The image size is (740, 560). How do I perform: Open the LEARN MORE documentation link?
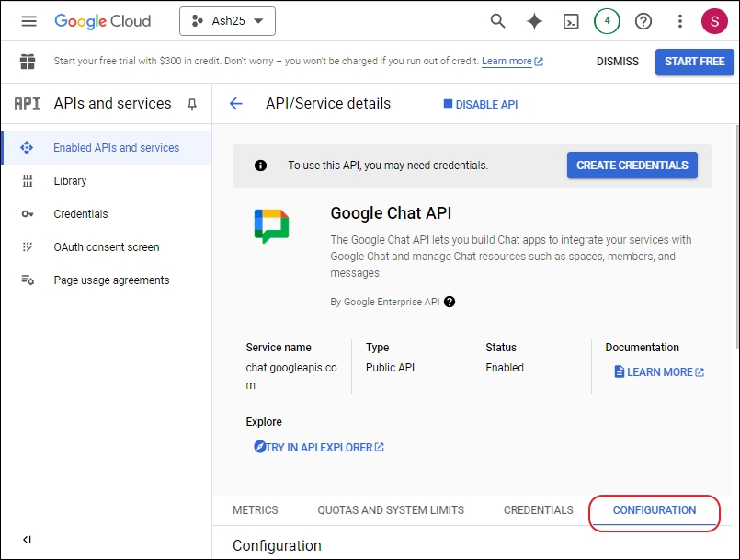pos(659,372)
